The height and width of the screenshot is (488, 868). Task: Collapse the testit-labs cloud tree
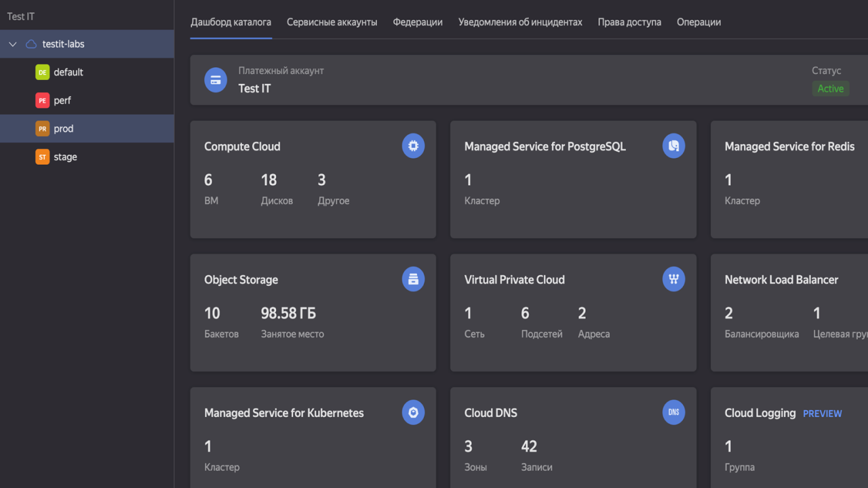[x=13, y=44]
